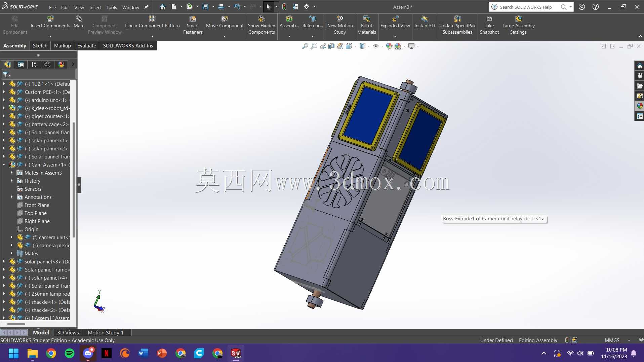Click Show Hidden Components
The width and height of the screenshot is (644, 362).
point(261,25)
